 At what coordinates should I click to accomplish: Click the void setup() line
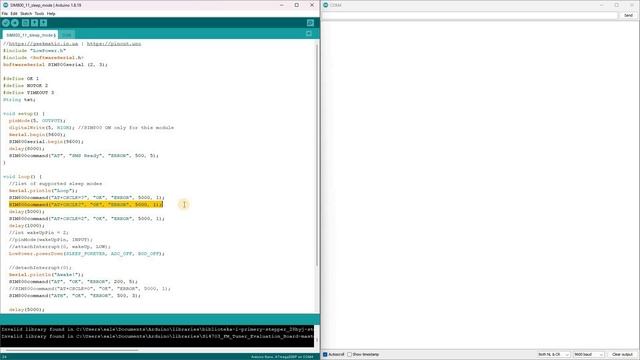(x=24, y=113)
